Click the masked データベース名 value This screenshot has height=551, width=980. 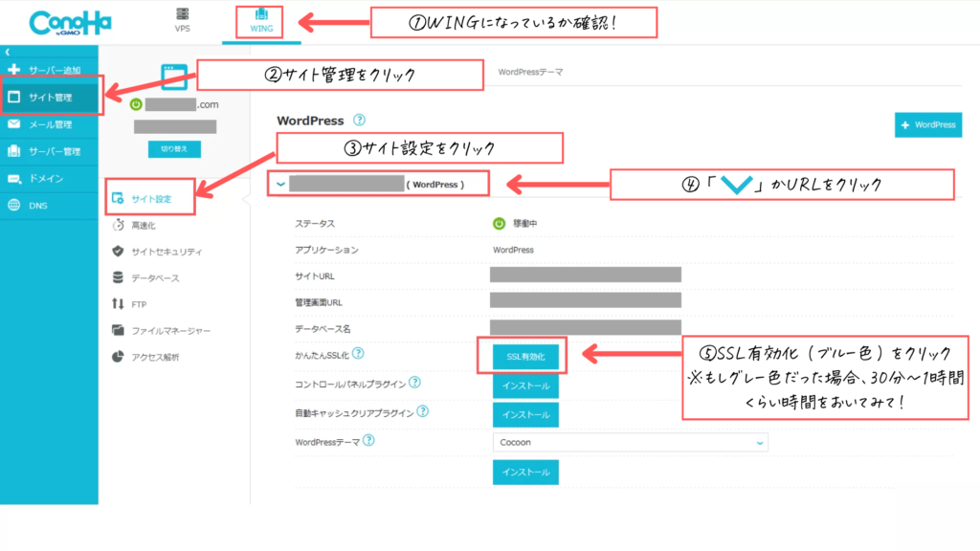point(586,327)
